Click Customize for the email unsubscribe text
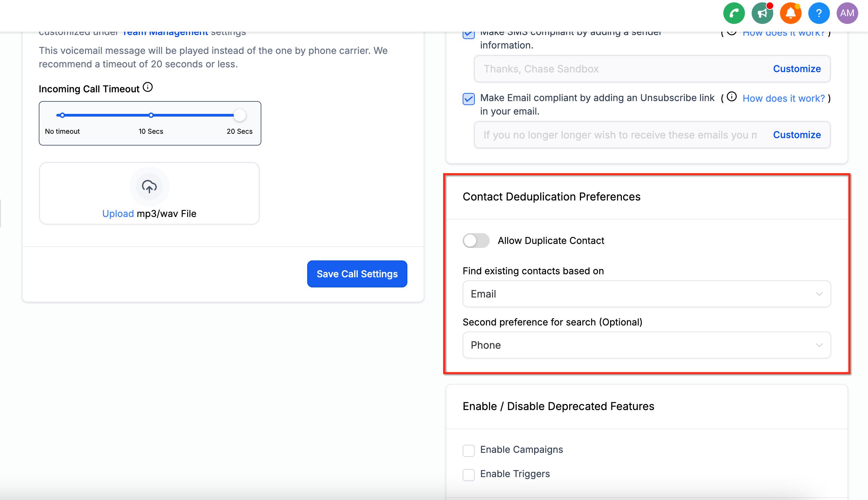This screenshot has width=868, height=500. coord(797,135)
